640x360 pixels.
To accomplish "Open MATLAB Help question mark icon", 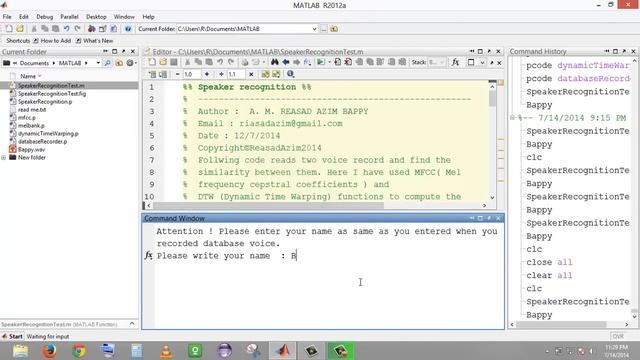I will [x=128, y=29].
